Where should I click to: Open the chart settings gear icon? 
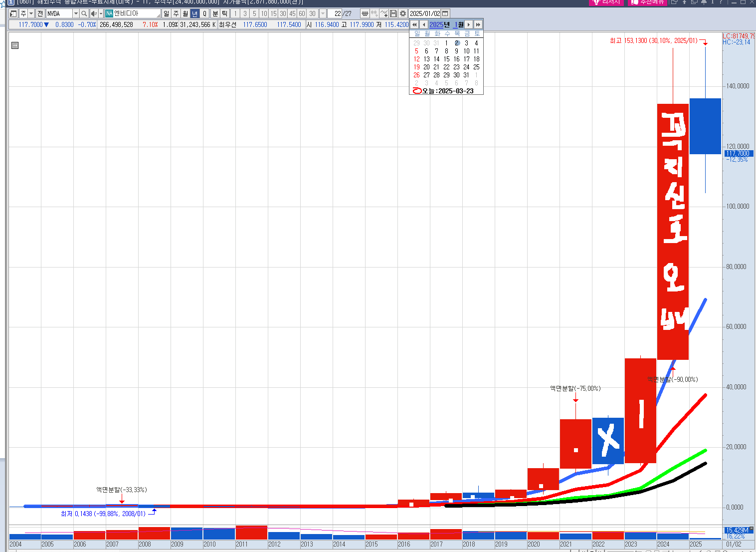(x=403, y=13)
